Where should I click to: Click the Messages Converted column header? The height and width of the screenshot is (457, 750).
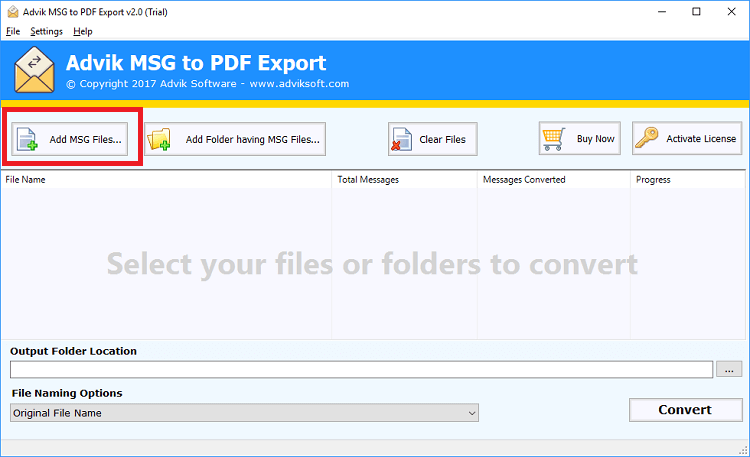coord(553,179)
